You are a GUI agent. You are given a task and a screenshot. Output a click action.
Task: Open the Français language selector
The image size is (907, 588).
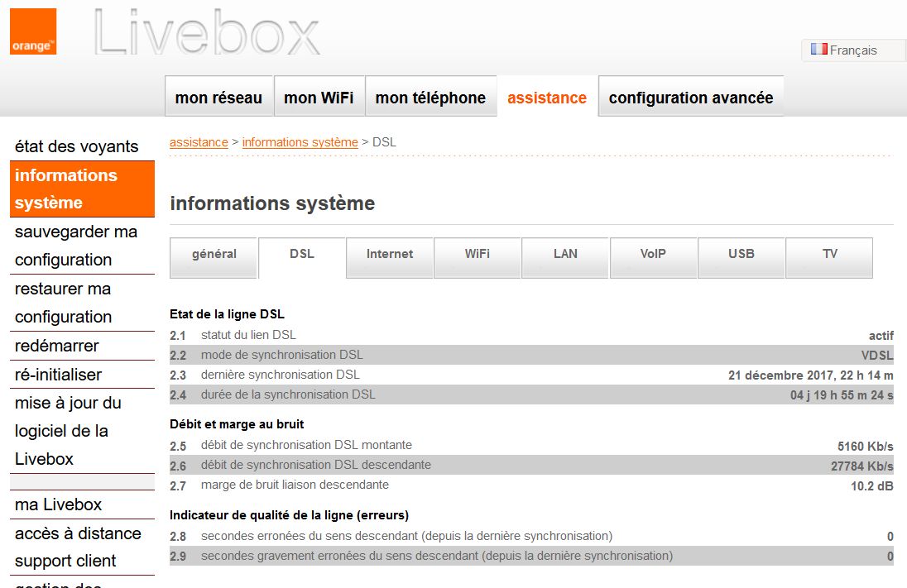852,50
